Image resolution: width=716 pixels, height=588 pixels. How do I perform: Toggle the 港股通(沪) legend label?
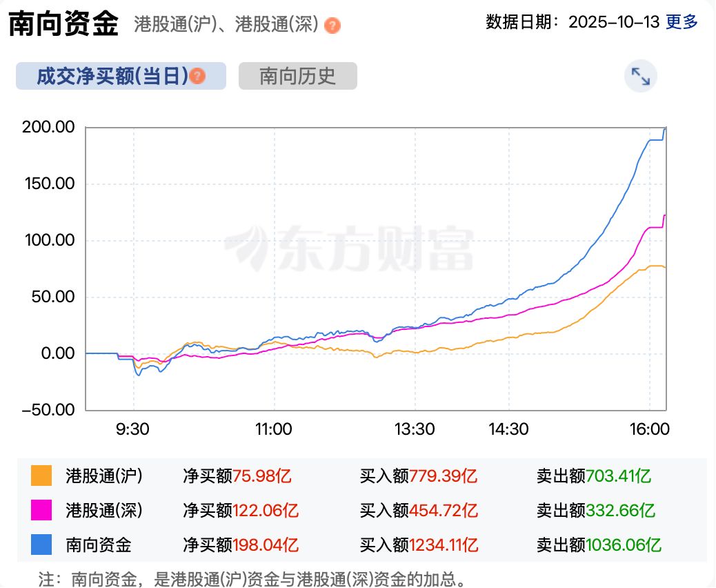coord(103,476)
